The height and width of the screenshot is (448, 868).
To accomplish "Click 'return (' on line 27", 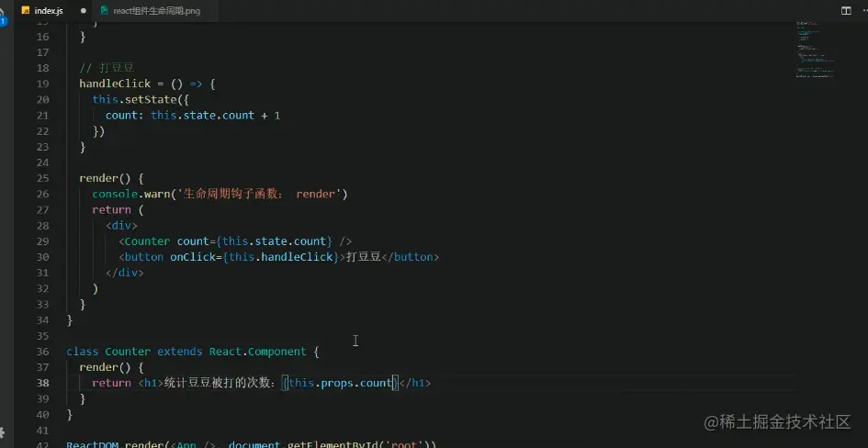I will pos(118,209).
